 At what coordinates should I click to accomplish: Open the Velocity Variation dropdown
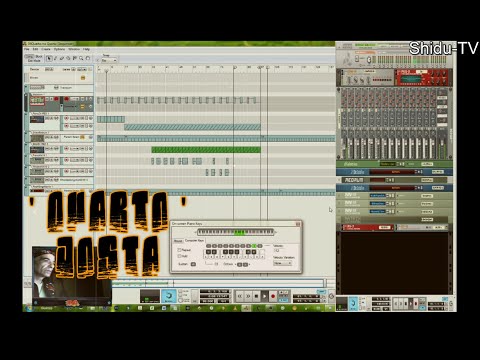tap(282, 263)
